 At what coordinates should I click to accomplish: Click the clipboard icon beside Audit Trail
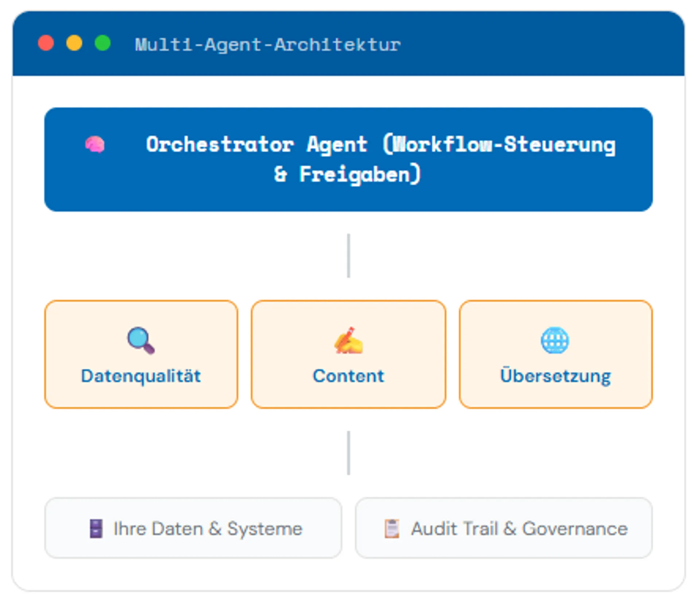coord(392,529)
